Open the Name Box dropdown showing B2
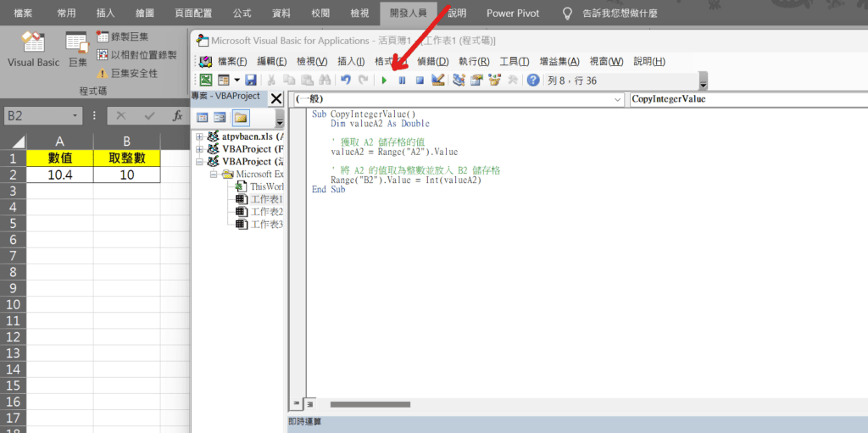The image size is (868, 433). 76,115
